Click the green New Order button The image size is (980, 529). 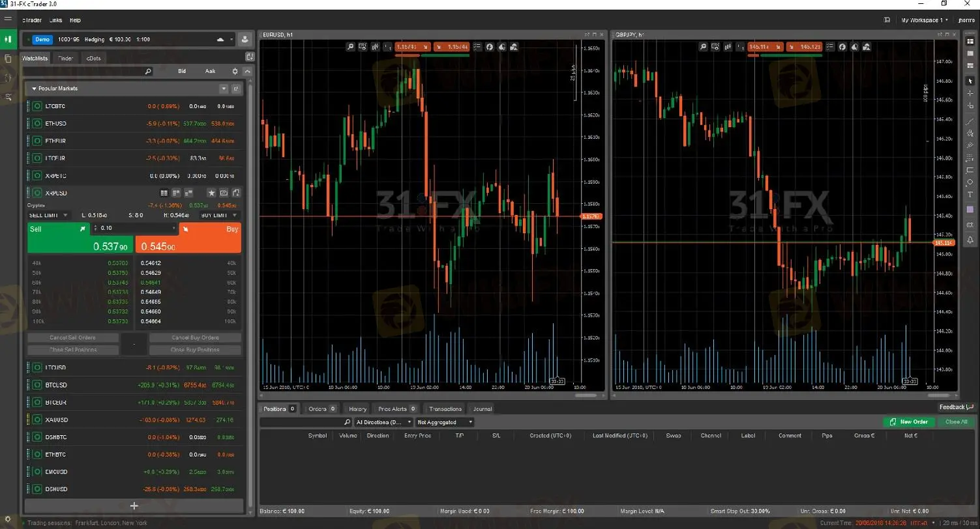(909, 422)
